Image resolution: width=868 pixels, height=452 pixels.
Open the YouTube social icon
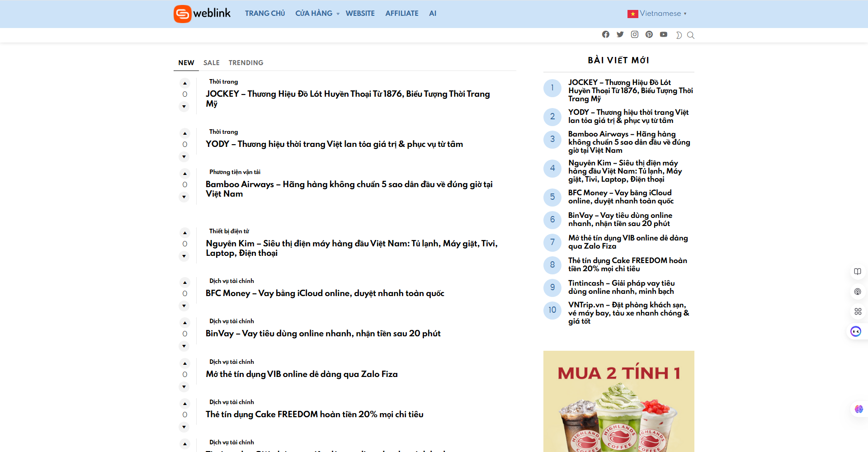click(x=664, y=34)
